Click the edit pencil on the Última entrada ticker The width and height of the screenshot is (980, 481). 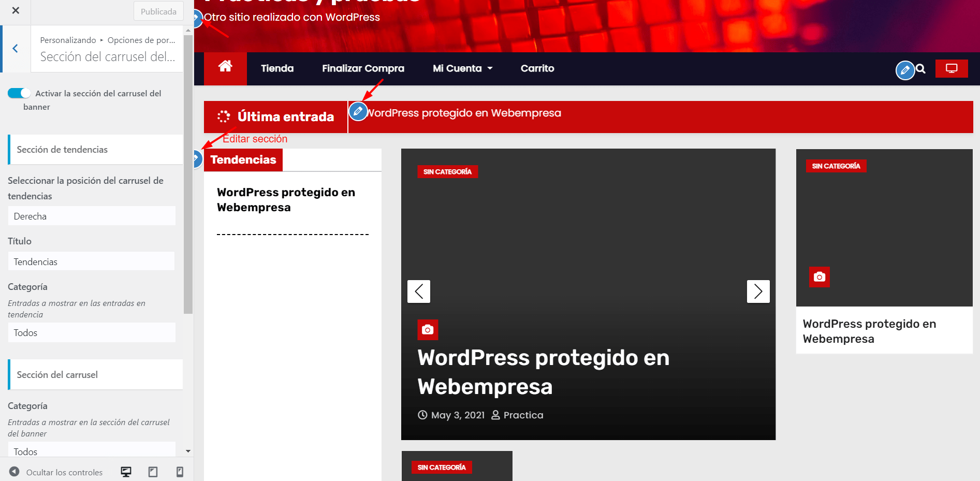pyautogui.click(x=358, y=111)
